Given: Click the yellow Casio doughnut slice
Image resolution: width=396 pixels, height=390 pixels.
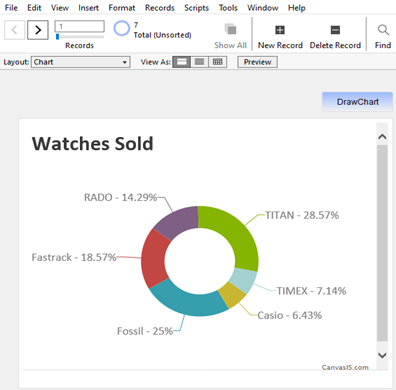Looking at the screenshot, I should 232,295.
